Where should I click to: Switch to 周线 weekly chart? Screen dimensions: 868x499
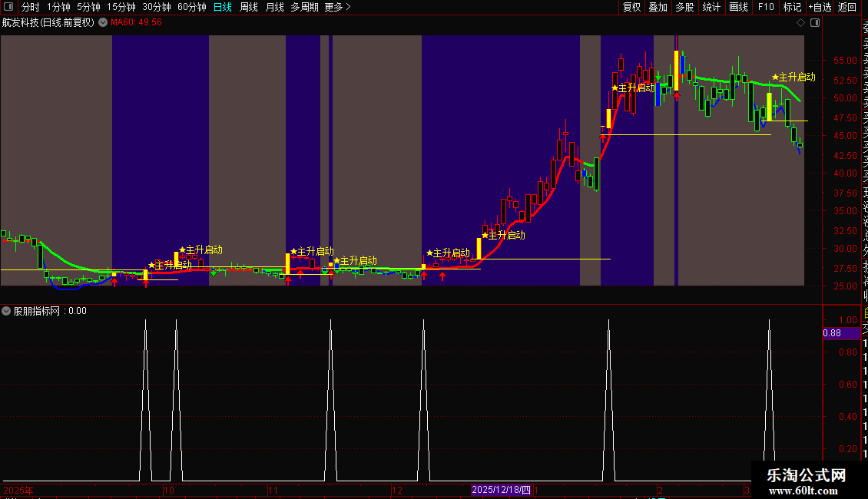pos(249,7)
